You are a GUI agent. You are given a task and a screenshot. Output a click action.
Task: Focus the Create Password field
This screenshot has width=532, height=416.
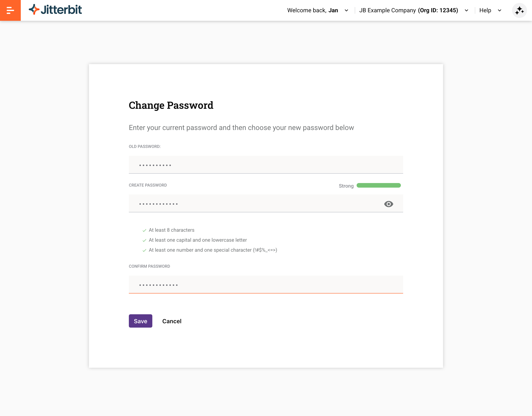pyautogui.click(x=266, y=203)
